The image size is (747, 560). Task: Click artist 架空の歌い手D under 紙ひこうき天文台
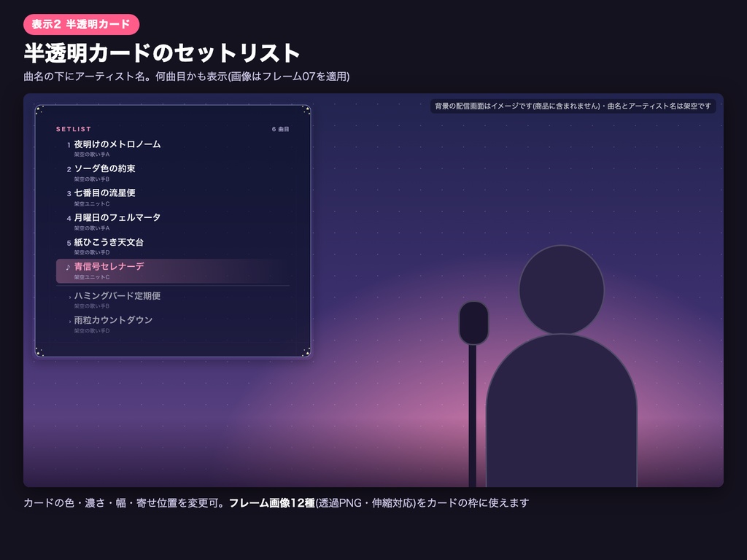tap(92, 252)
